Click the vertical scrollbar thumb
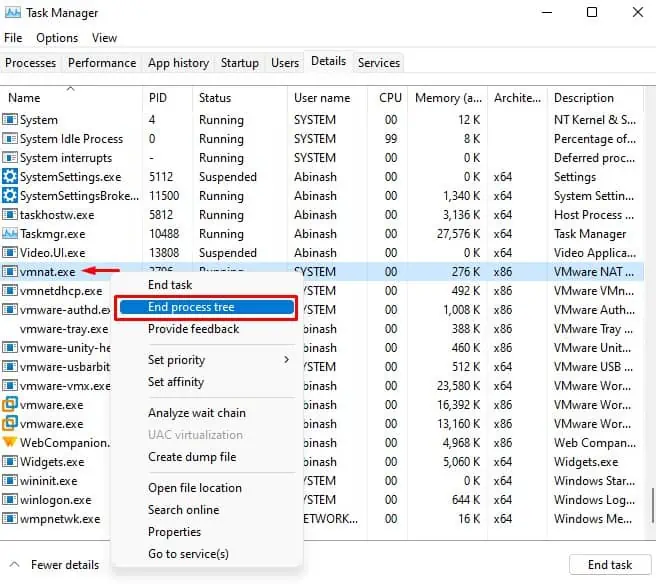Screen dimensions: 656x584 coord(652,505)
